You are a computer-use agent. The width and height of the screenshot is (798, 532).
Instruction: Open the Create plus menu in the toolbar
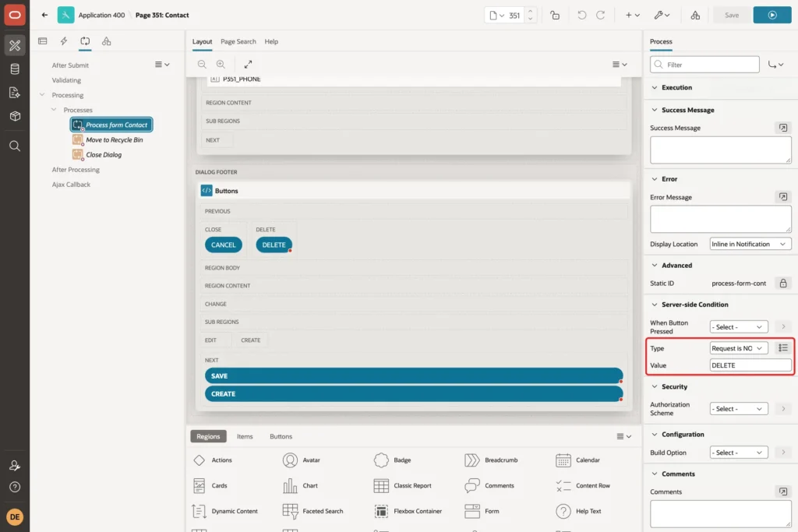coord(632,16)
